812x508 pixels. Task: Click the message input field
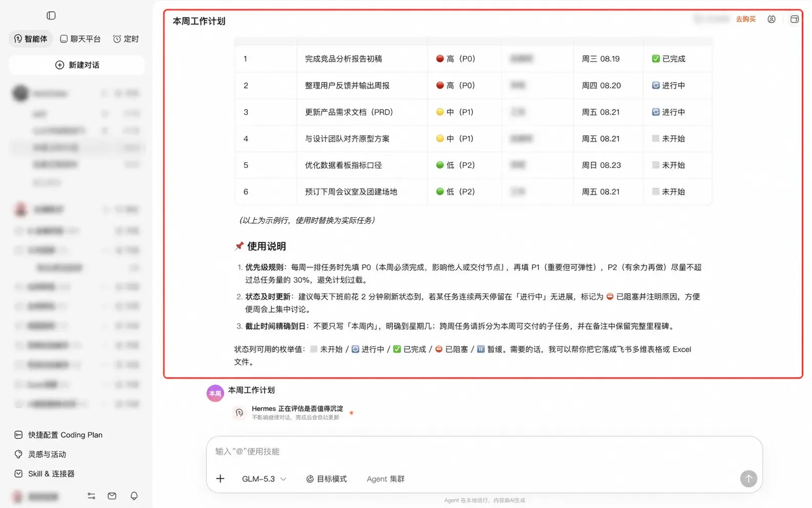click(x=484, y=451)
